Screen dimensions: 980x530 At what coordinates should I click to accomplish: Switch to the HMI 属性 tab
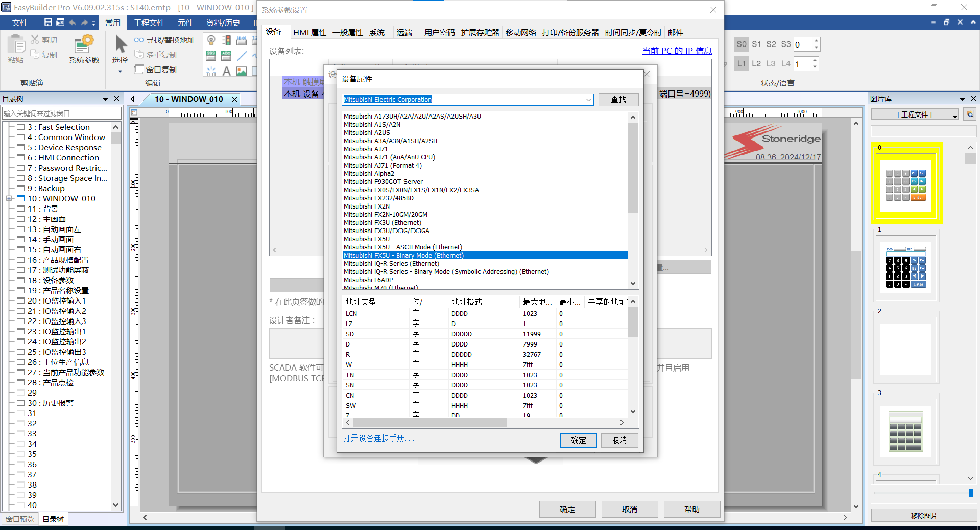(x=309, y=32)
